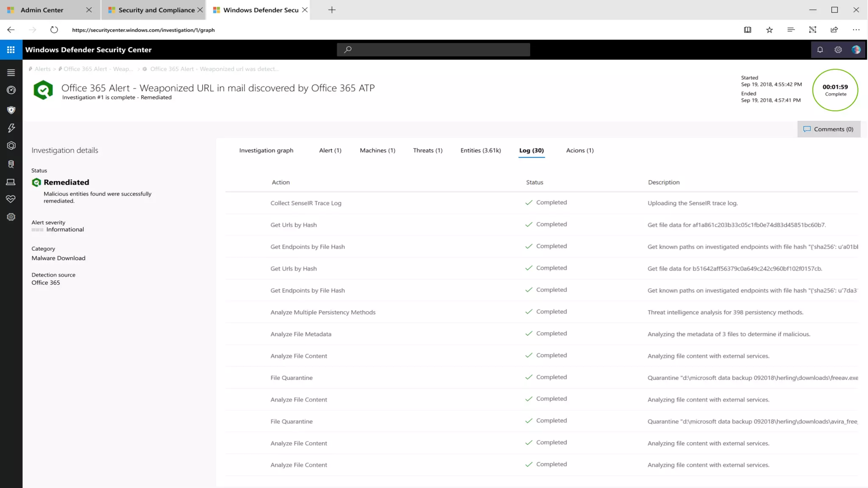Click the laptop machines list icon
Viewport: 868px width, 488px height.
[11, 182]
